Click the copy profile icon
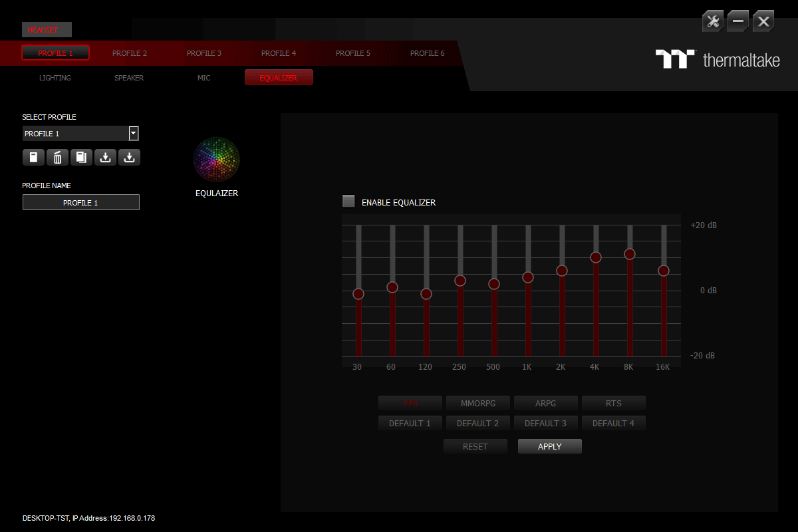This screenshot has height=532, width=798. [x=81, y=158]
